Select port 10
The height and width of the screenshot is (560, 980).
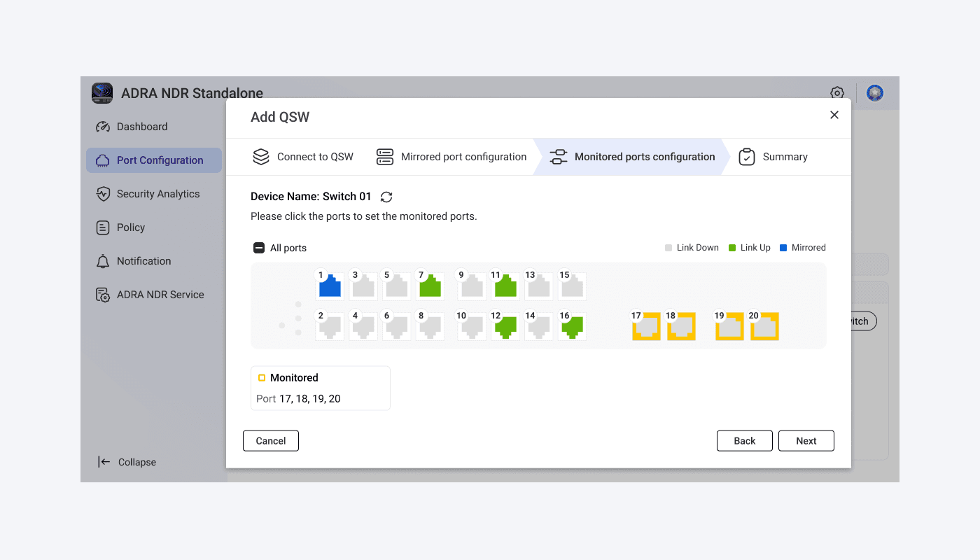click(472, 327)
